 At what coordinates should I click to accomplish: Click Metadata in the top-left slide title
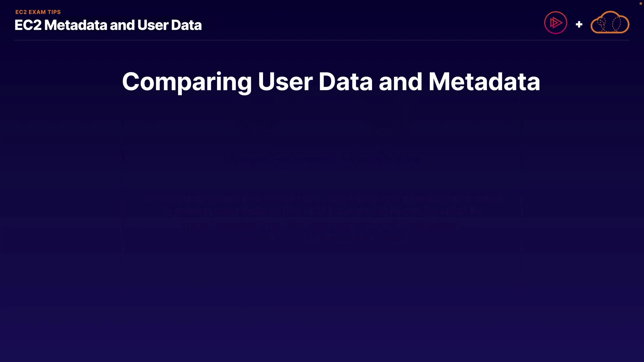coord(75,25)
